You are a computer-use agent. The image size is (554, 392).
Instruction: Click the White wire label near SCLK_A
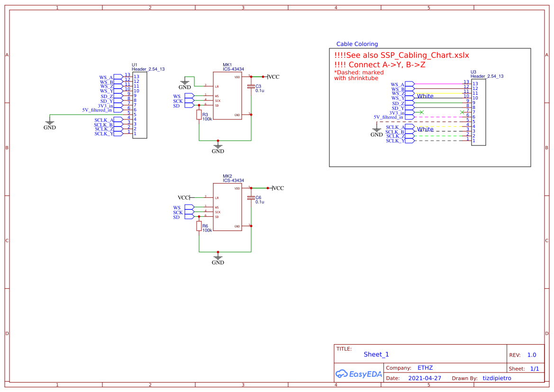point(425,129)
